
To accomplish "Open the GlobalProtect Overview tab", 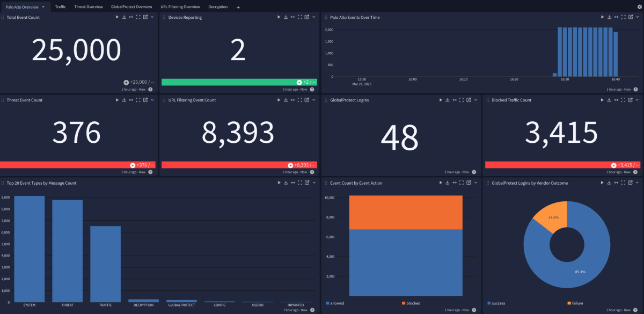I will pyautogui.click(x=131, y=7).
